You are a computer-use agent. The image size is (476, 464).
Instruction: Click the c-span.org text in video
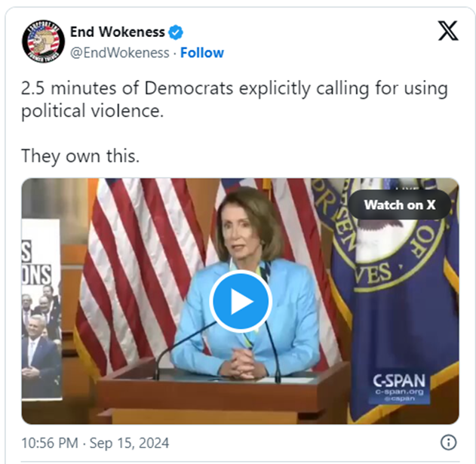pos(399,392)
